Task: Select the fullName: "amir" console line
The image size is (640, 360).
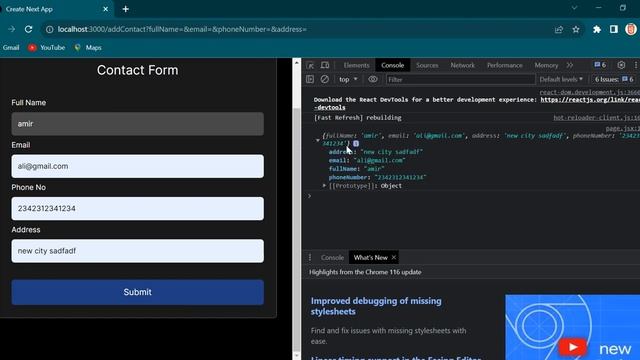Action: pos(356,169)
